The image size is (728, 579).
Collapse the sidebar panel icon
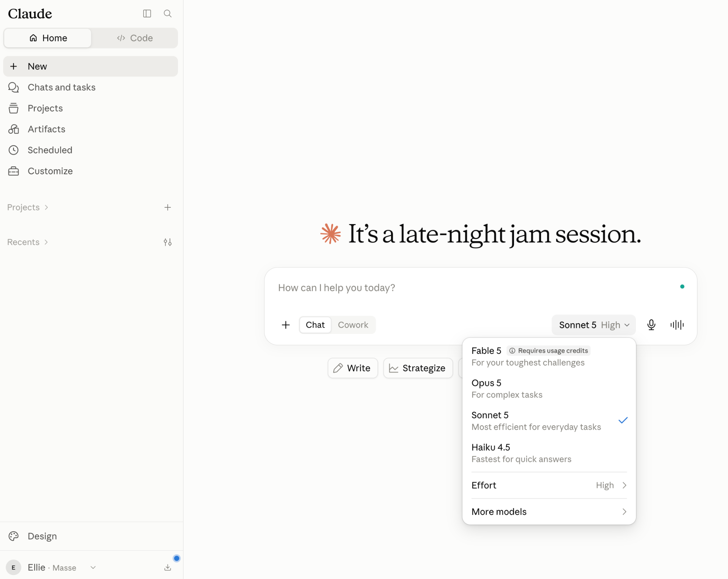click(x=147, y=14)
